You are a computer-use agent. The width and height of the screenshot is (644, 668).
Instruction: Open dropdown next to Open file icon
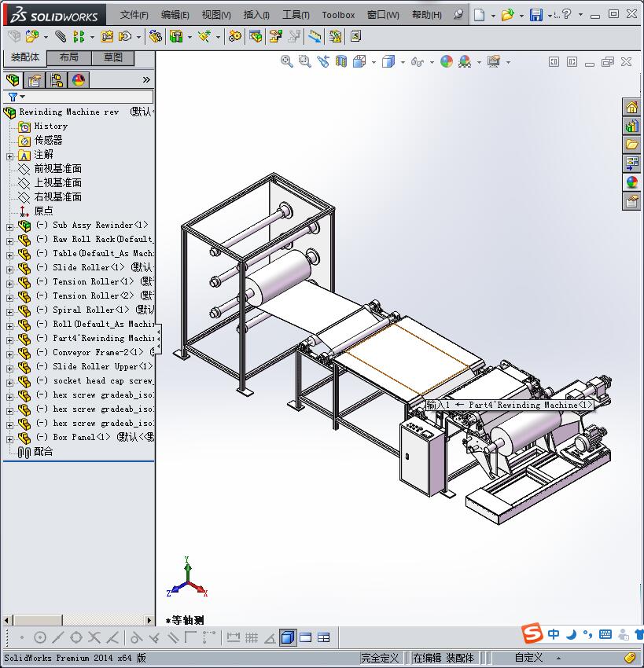(521, 16)
